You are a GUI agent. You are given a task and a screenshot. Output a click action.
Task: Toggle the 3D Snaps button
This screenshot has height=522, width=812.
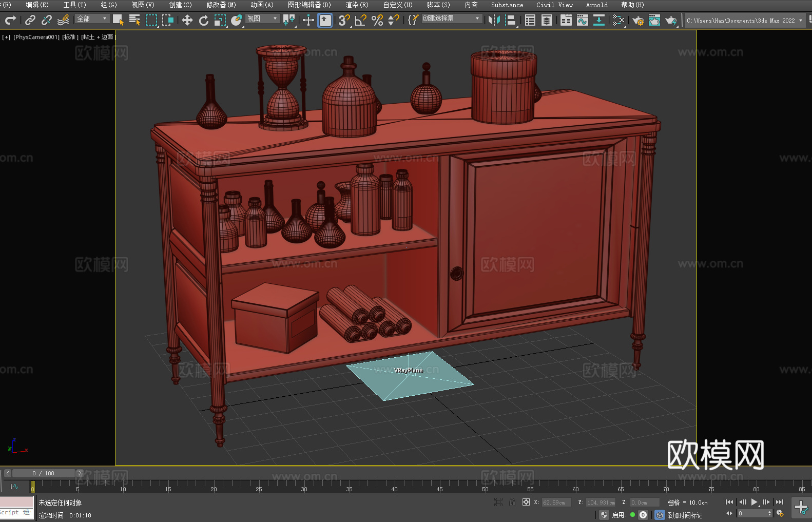pyautogui.click(x=344, y=20)
